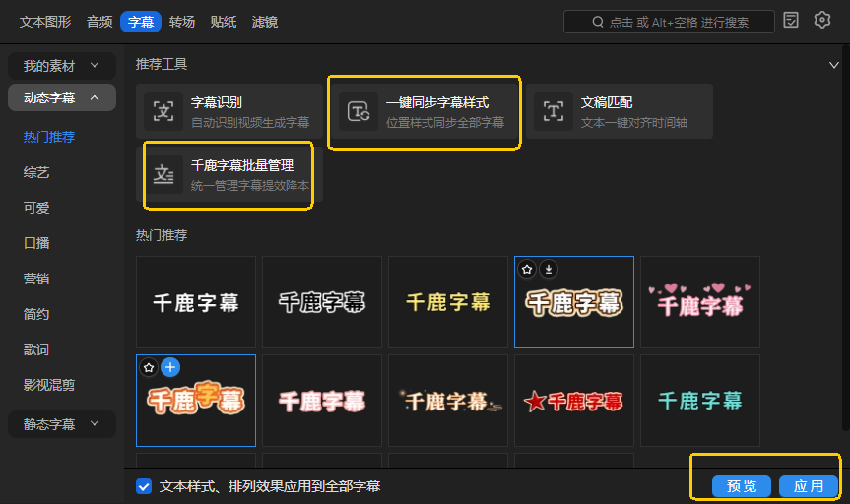Select 简约 category in sidebar
The width and height of the screenshot is (850, 504).
pos(36,314)
